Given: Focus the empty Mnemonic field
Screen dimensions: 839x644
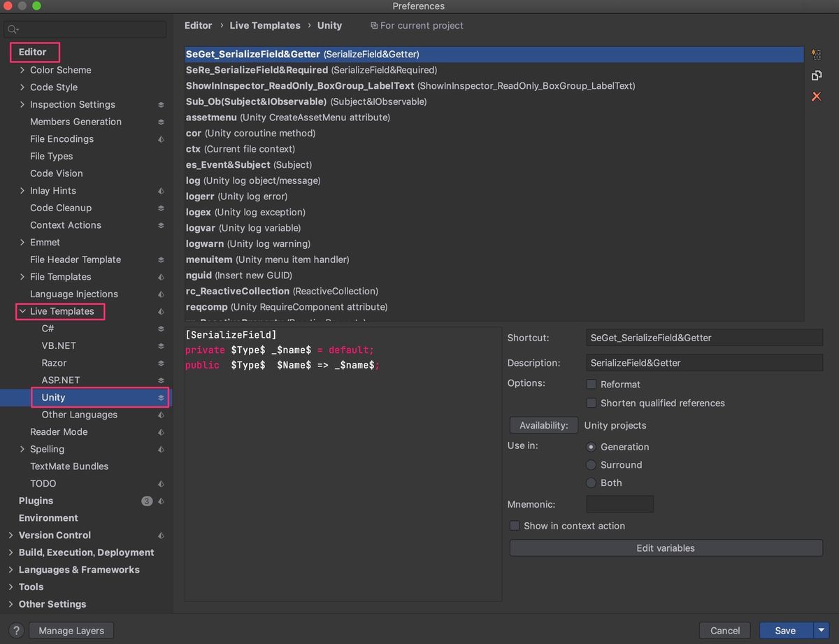Looking at the screenshot, I should [619, 504].
